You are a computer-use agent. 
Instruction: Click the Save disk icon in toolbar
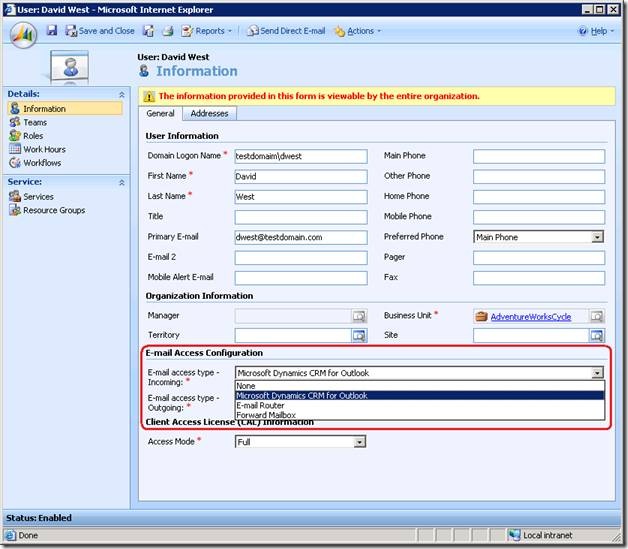52,31
